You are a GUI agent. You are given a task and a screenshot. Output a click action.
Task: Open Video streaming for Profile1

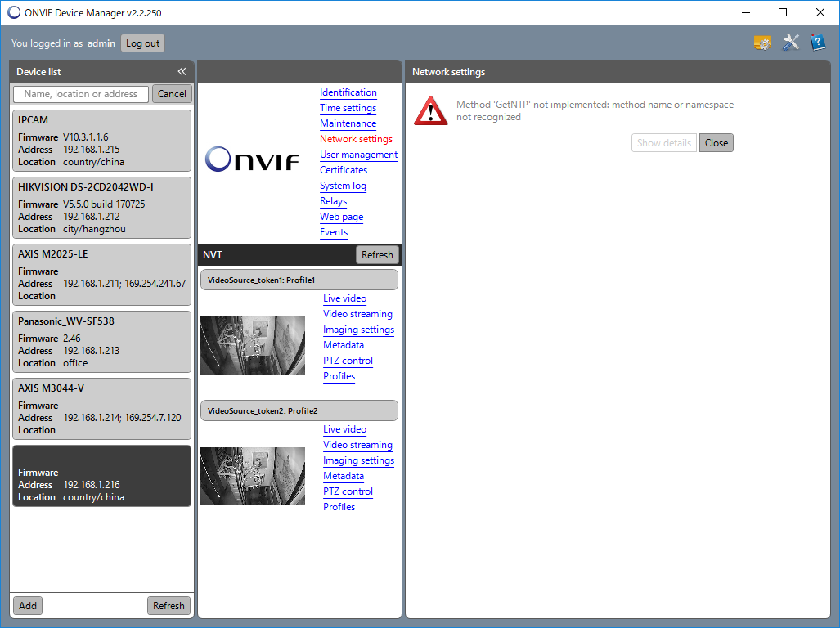pos(358,314)
